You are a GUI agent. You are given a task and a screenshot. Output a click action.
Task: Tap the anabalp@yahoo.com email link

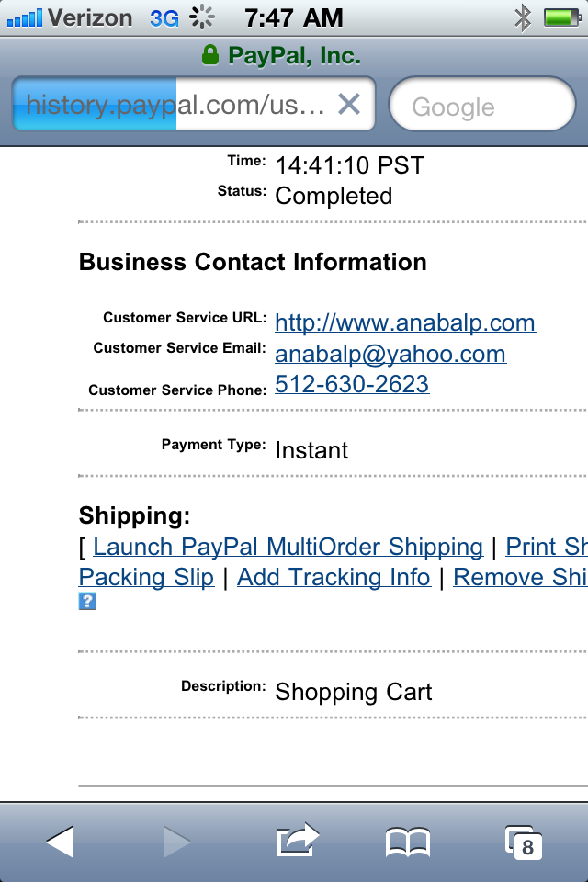[x=390, y=355]
